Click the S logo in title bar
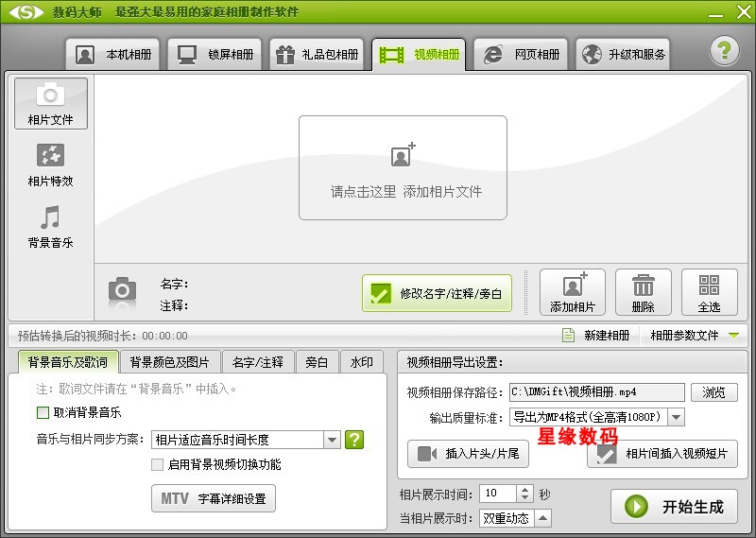Image resolution: width=756 pixels, height=538 pixels. [x=26, y=11]
